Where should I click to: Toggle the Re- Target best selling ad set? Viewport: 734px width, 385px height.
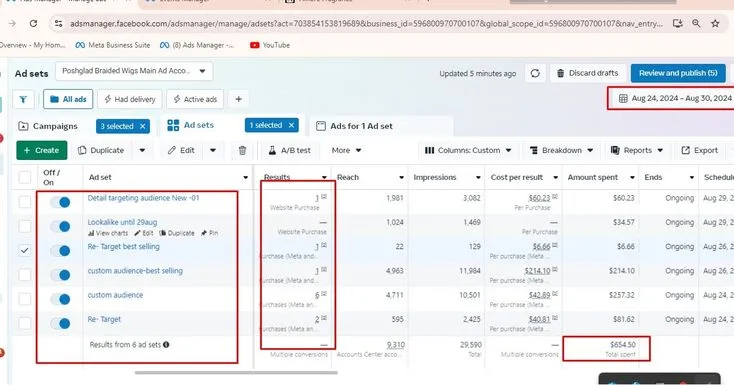click(60, 251)
